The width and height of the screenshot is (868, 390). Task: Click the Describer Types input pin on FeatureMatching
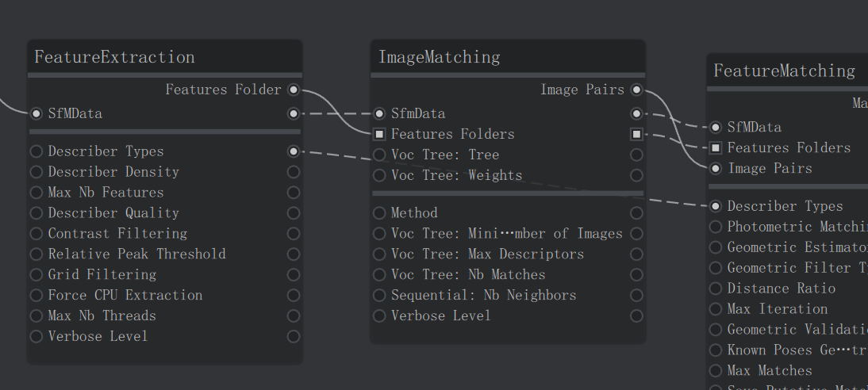[x=716, y=206]
